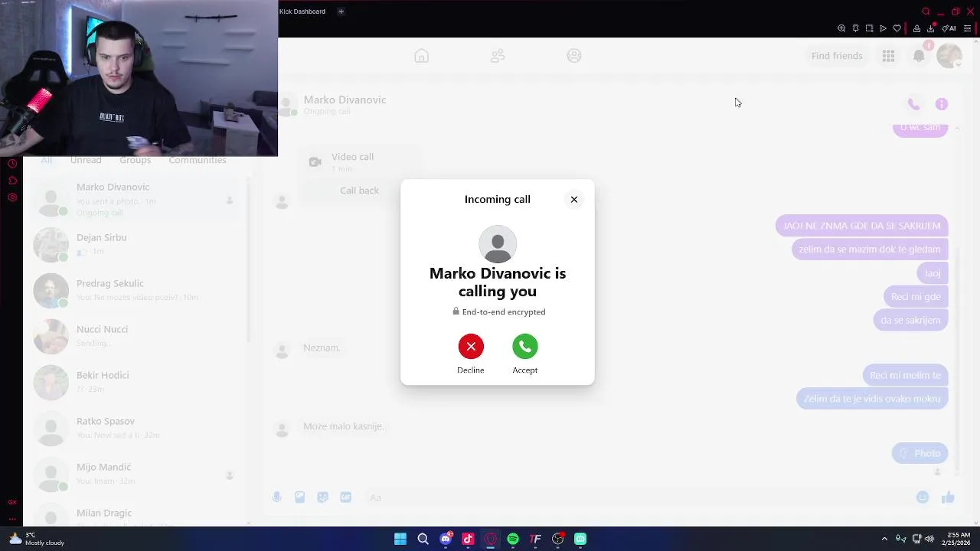
Task: Open browser sidebar settings gear
Action: [x=12, y=197]
